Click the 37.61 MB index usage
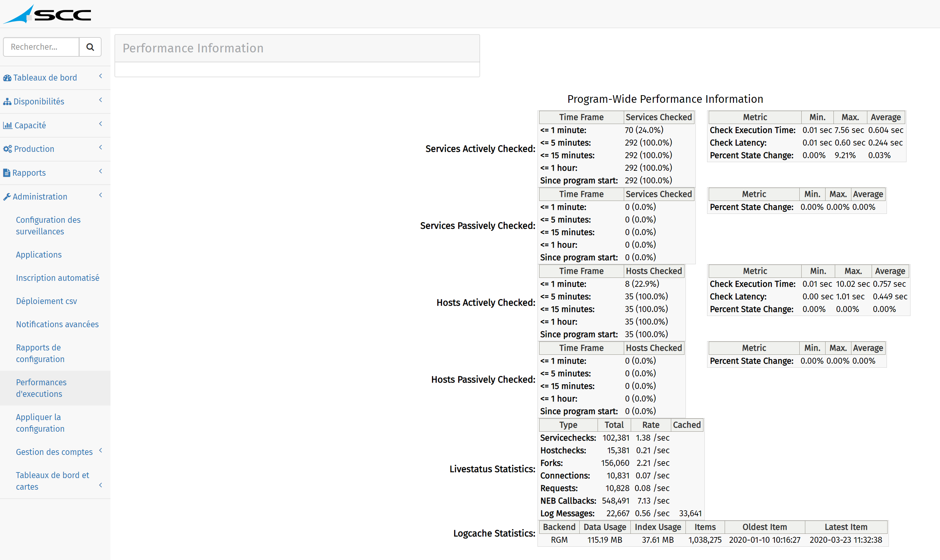This screenshot has height=560, width=940. point(658,540)
